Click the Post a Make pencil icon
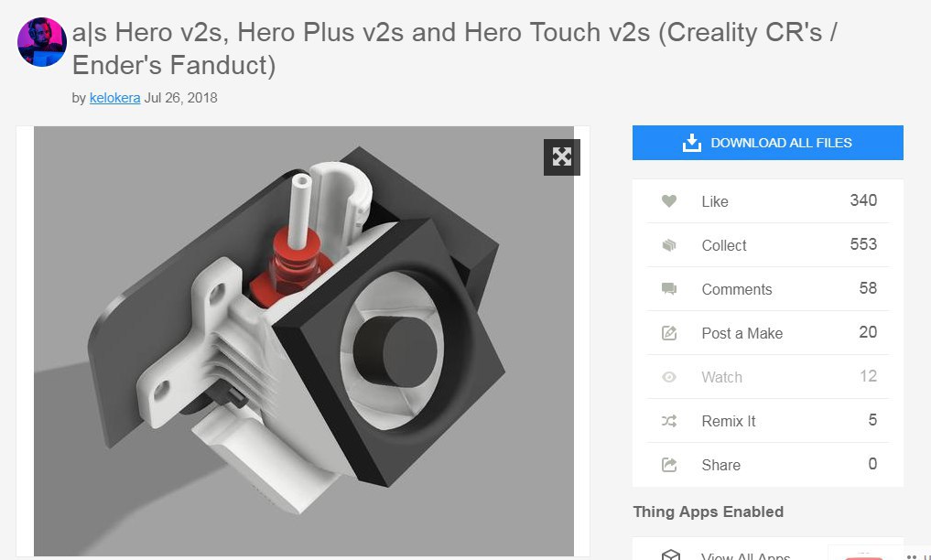 click(x=669, y=333)
